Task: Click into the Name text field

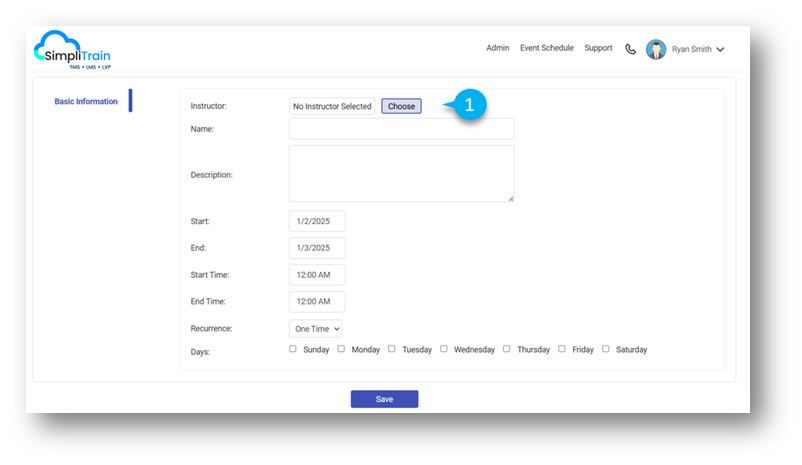Action: [x=401, y=129]
